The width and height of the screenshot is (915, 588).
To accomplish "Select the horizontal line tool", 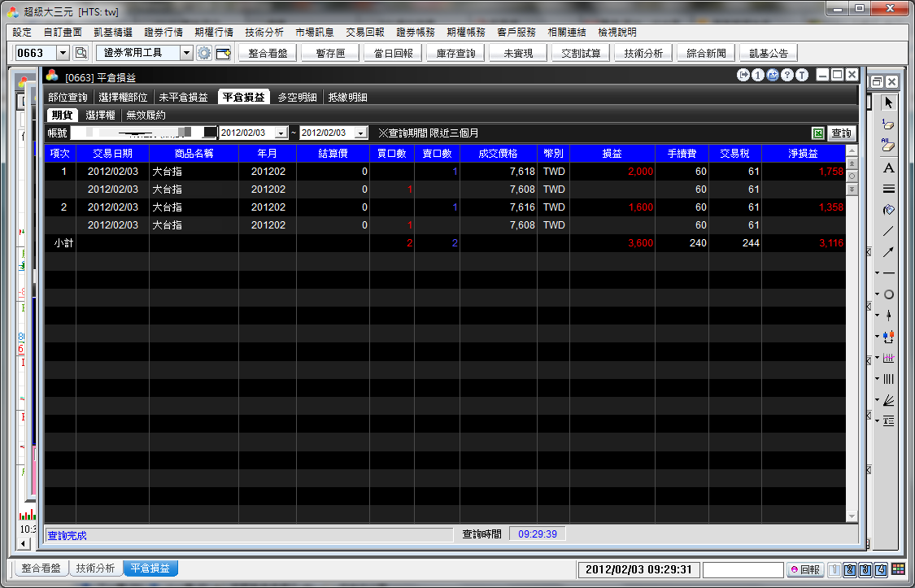I will (889, 273).
